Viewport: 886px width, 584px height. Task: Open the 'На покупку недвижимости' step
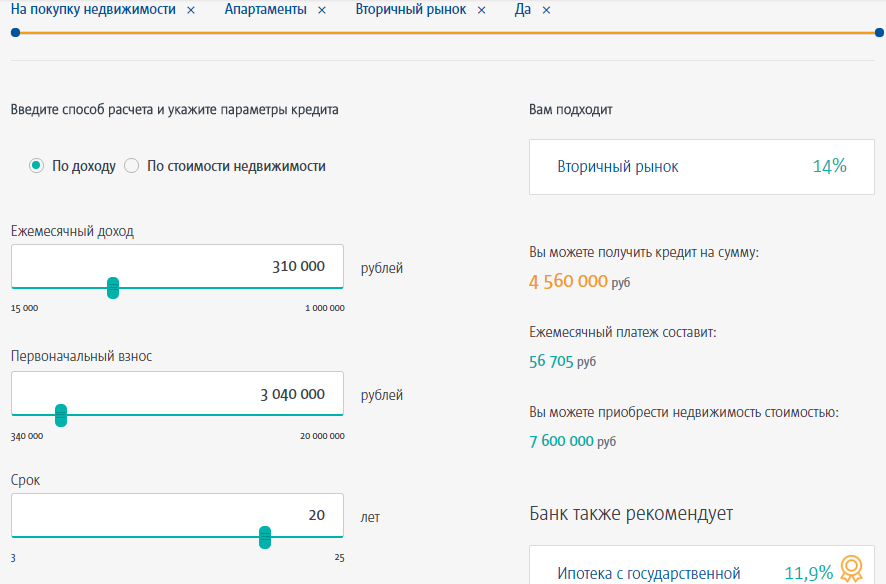coord(93,10)
